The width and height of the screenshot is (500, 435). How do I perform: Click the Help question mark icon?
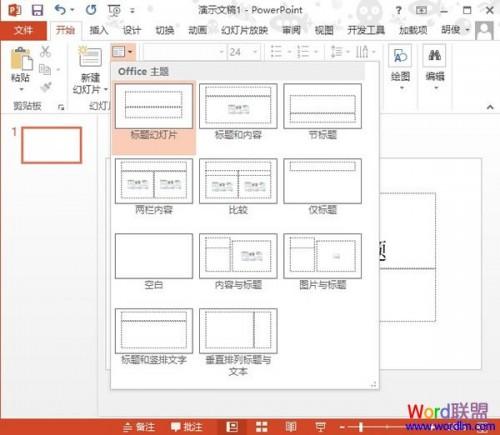click(399, 11)
